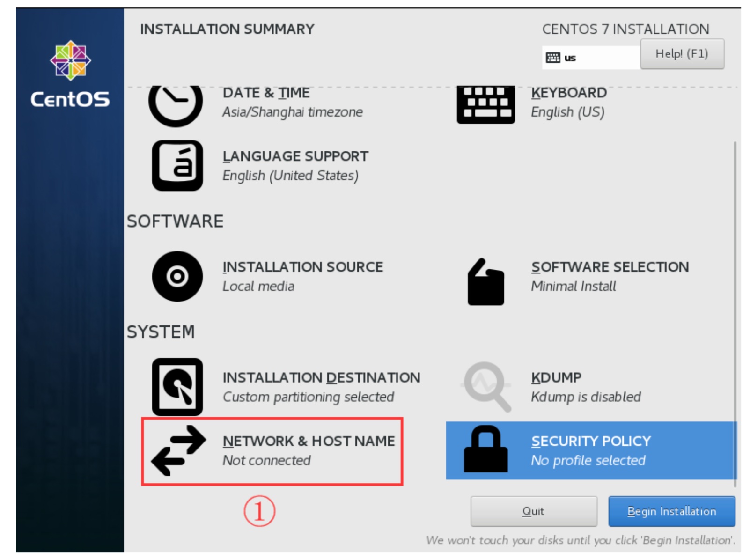Click the Network & Host Name arrows icon
750x560 pixels.
point(178,450)
